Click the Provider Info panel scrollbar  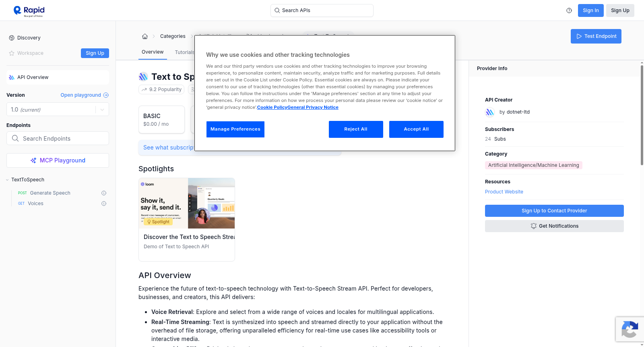pyautogui.click(x=642, y=115)
